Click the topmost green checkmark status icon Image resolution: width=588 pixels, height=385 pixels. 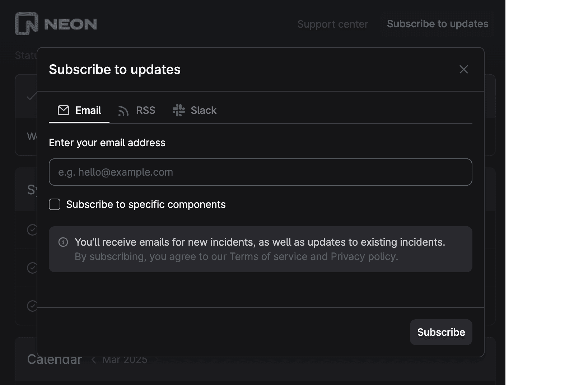31,96
